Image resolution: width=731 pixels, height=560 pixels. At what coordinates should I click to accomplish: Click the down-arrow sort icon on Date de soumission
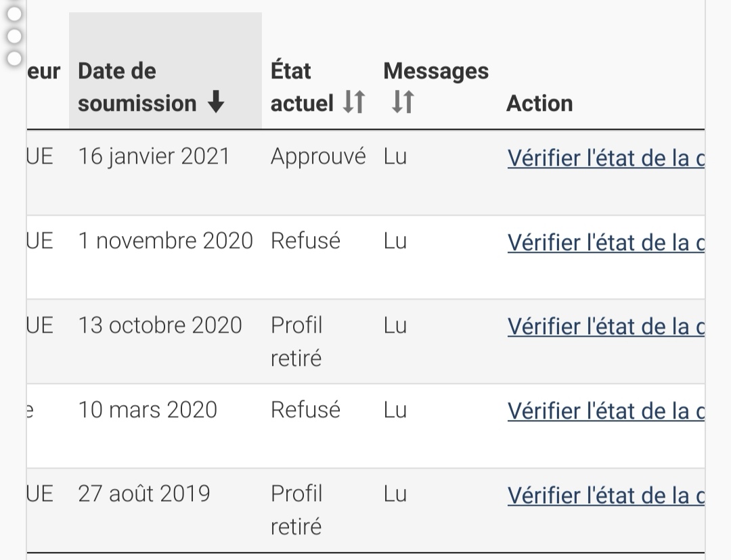216,101
